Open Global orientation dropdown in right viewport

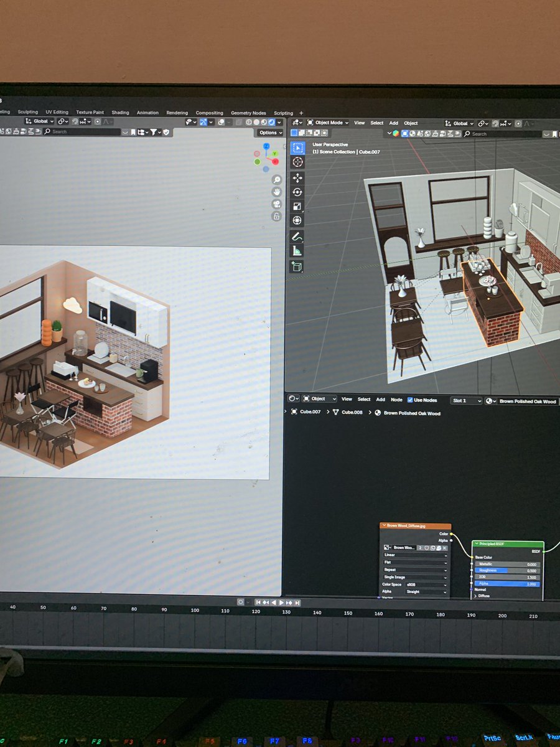(x=460, y=123)
